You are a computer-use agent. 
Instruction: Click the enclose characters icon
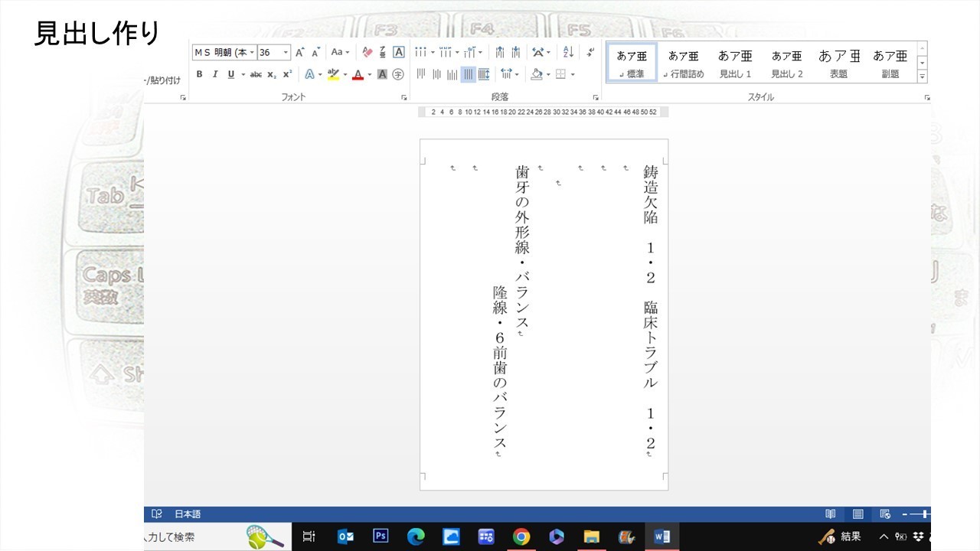[398, 74]
